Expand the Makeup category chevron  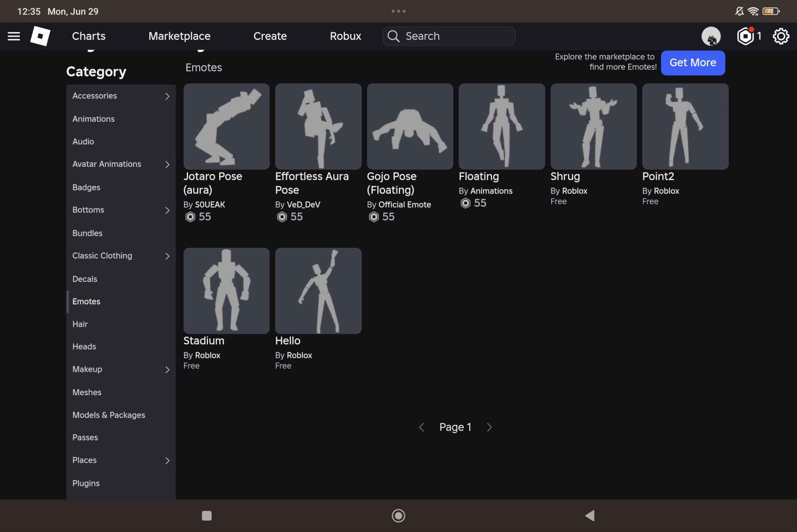coord(167,370)
